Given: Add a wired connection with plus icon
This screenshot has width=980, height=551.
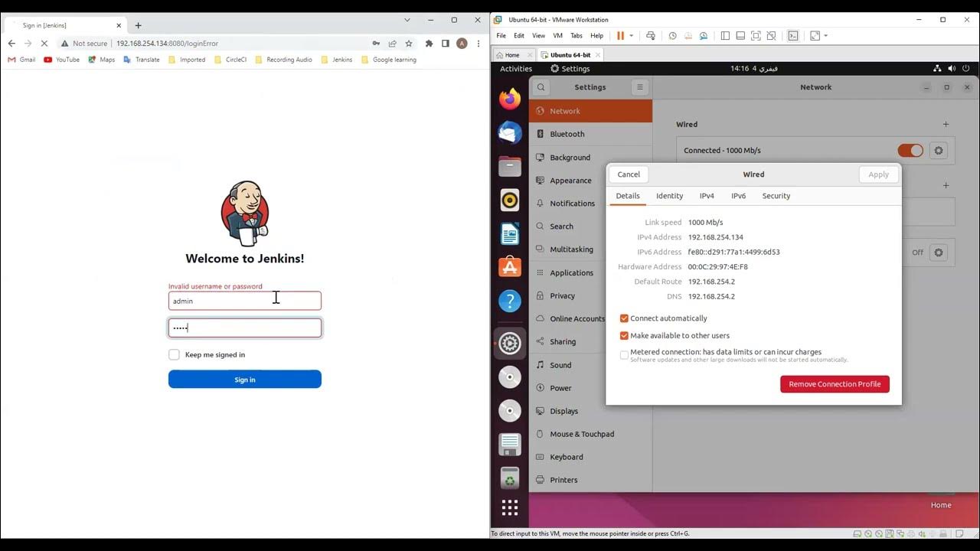Looking at the screenshot, I should (946, 124).
